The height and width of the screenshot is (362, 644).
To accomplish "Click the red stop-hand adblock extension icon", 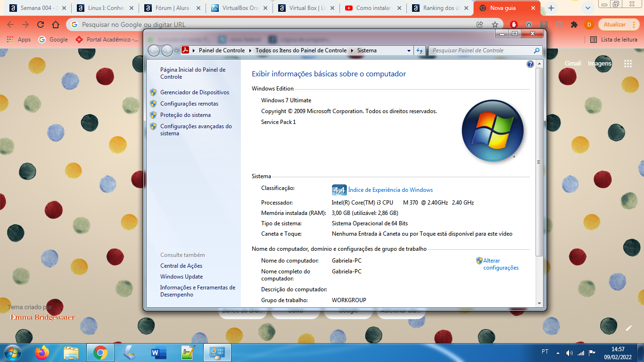I will click(513, 25).
